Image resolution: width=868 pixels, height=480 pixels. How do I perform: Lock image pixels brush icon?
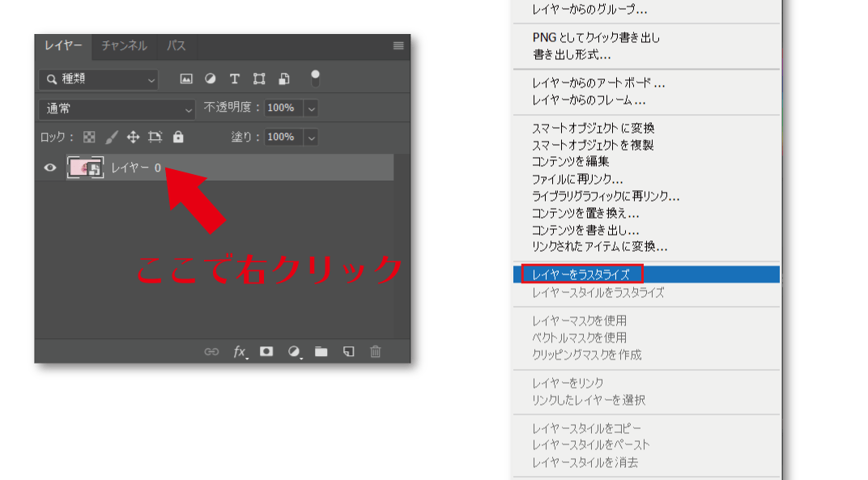112,137
